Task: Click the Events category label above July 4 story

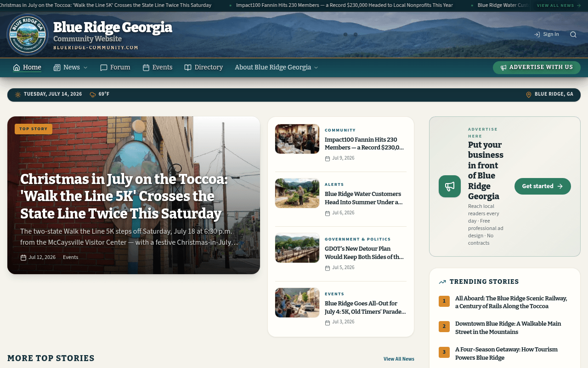Action: pyautogui.click(x=334, y=294)
